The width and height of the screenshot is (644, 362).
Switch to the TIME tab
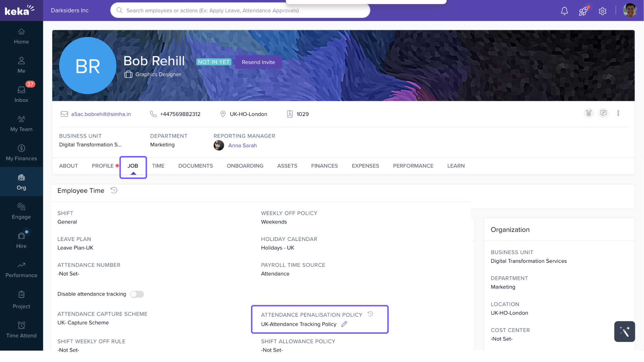pyautogui.click(x=158, y=166)
